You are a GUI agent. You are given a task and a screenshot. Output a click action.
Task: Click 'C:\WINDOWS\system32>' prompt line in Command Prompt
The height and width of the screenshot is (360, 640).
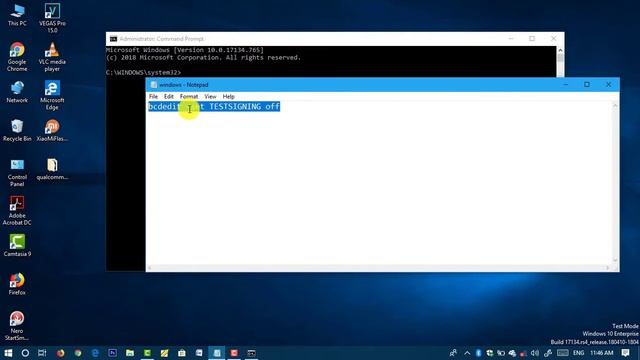(143, 72)
